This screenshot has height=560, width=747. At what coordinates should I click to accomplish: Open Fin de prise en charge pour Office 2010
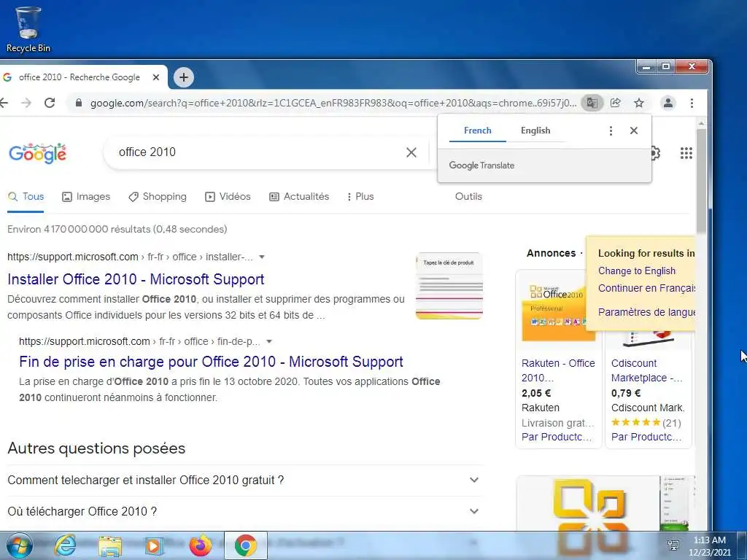pos(211,362)
